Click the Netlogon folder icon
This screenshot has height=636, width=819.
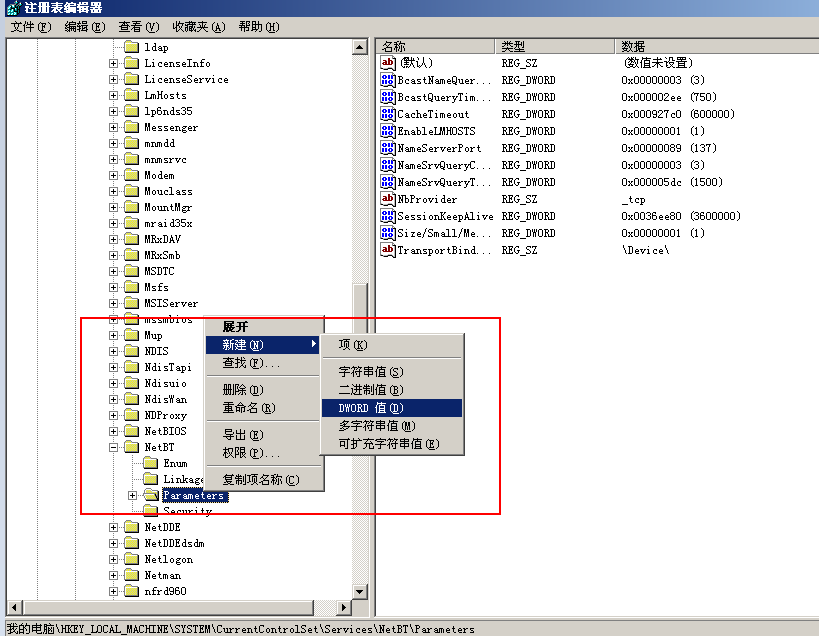[x=132, y=559]
